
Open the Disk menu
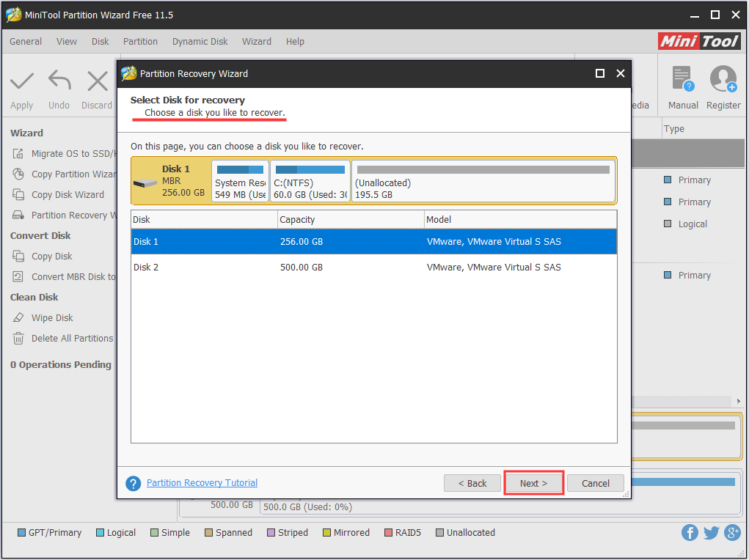click(101, 42)
